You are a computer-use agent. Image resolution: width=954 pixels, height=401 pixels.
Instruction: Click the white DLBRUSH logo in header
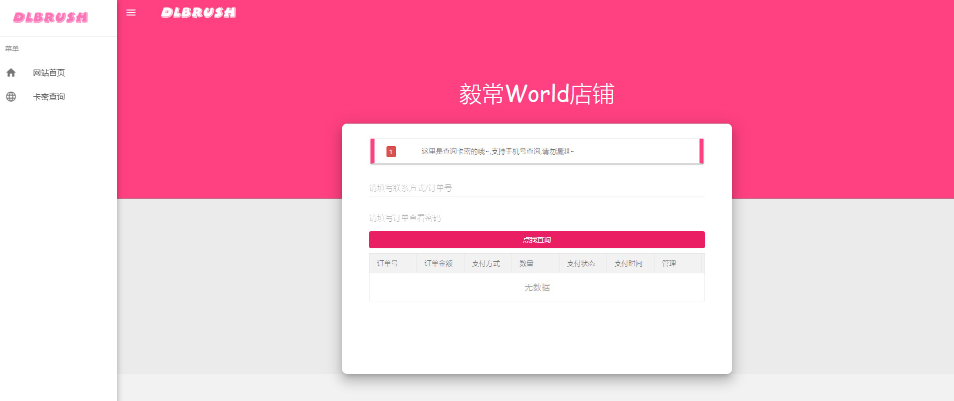coord(198,13)
